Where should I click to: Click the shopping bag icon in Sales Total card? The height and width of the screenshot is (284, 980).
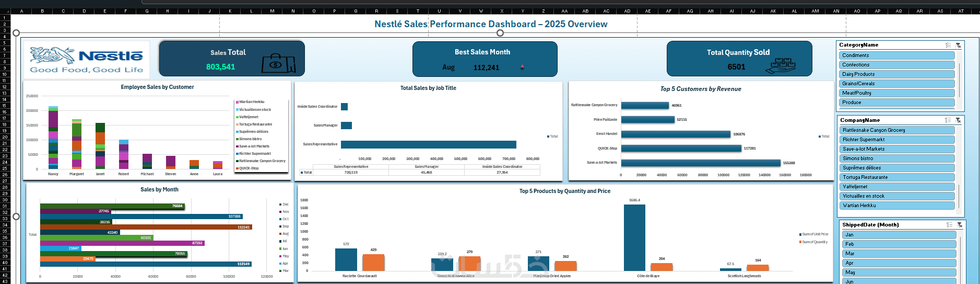click(x=278, y=63)
